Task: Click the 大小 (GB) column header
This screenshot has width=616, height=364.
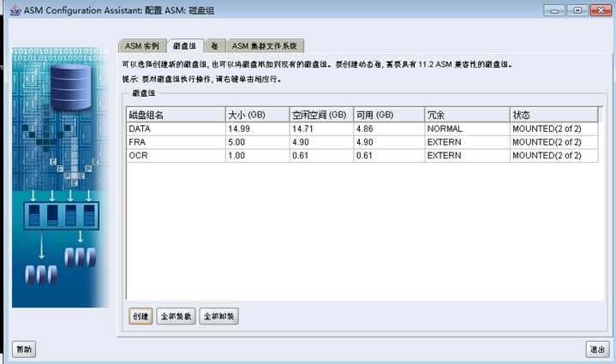Action: point(257,115)
